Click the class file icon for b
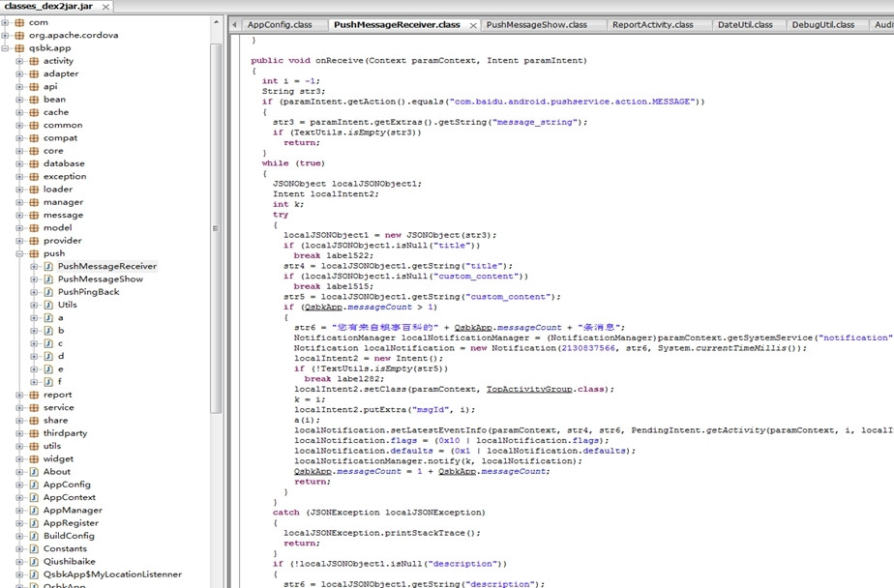The height and width of the screenshot is (588, 894). coord(48,331)
